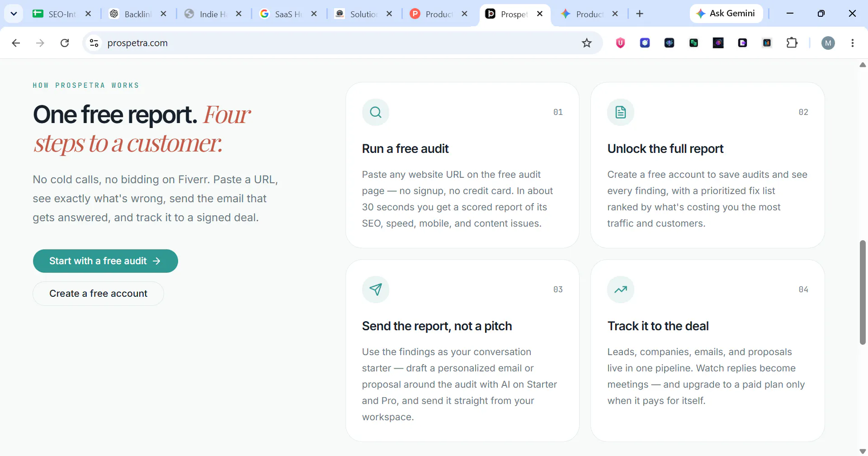Bookmark this page with the star icon

pos(587,43)
